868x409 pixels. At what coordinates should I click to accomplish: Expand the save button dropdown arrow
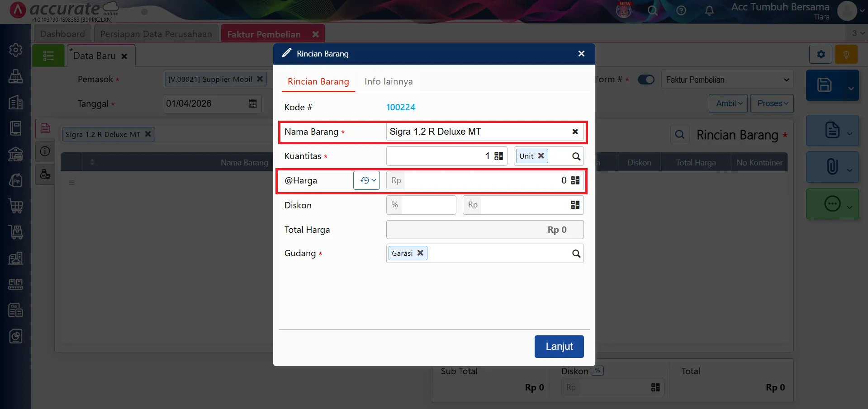coord(851,88)
